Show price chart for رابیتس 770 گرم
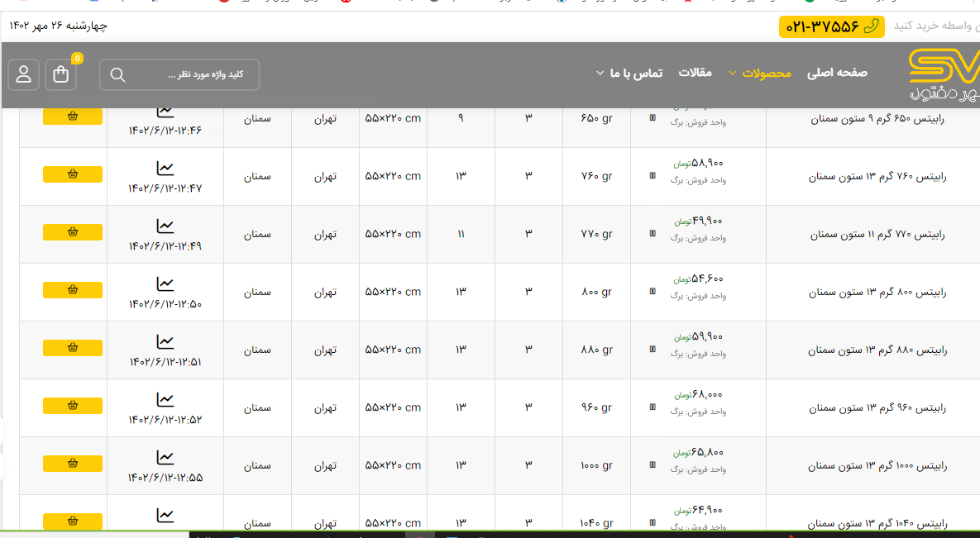The width and height of the screenshot is (980, 538). point(165,226)
